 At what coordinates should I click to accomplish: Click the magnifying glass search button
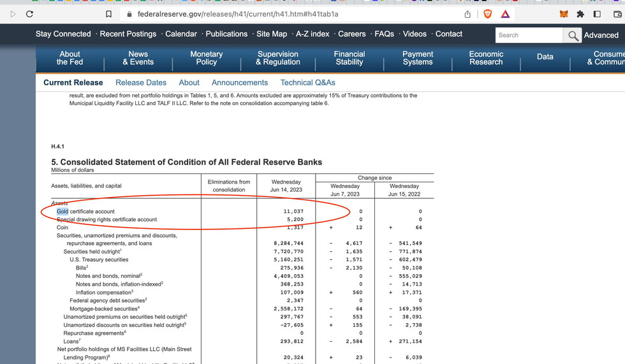point(573,36)
